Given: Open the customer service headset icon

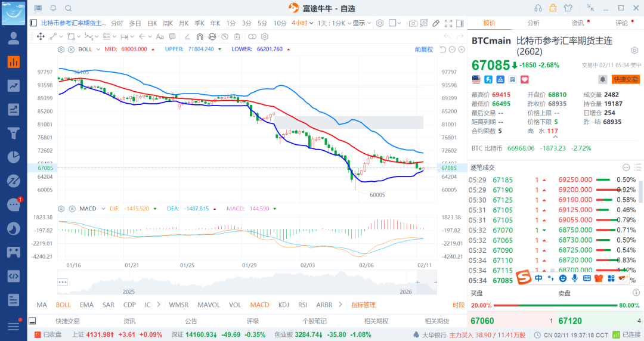Looking at the screenshot, I should (x=538, y=8).
